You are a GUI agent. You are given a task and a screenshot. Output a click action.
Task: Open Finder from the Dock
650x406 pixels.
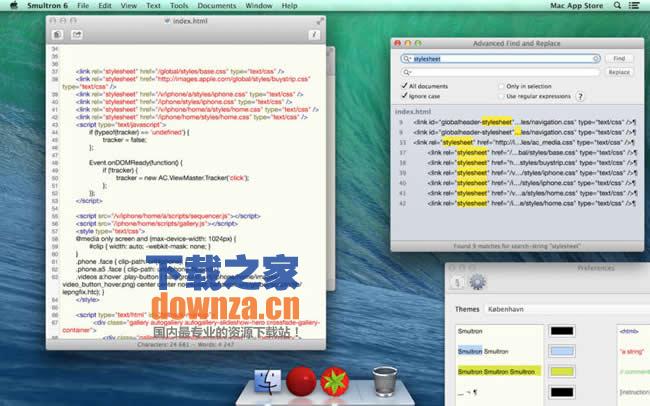267,380
